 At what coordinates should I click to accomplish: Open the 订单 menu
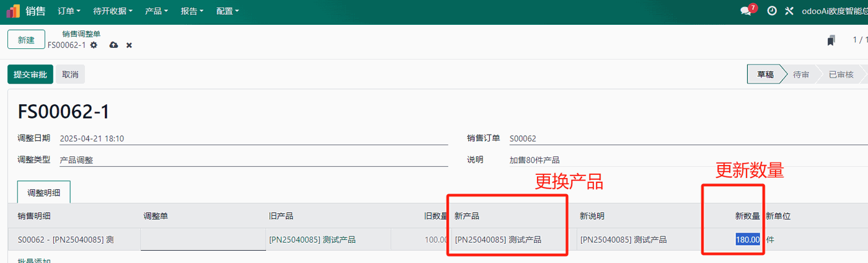click(x=69, y=11)
